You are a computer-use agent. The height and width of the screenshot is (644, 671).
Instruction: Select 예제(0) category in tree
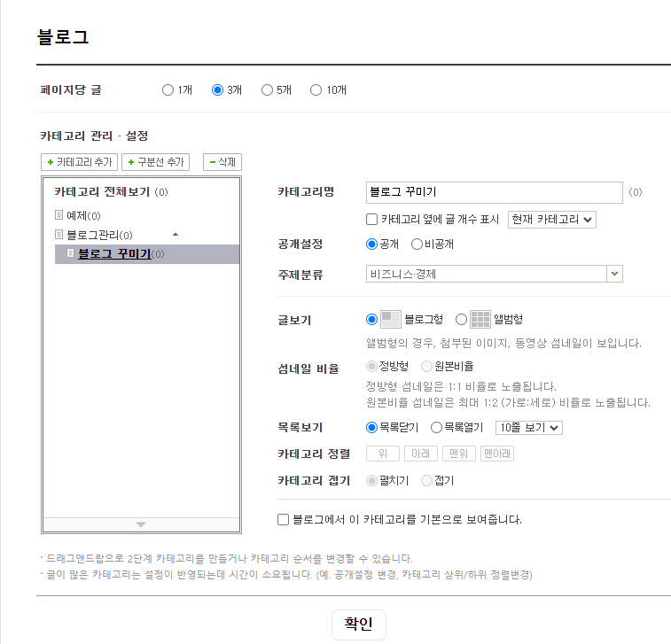(x=83, y=215)
